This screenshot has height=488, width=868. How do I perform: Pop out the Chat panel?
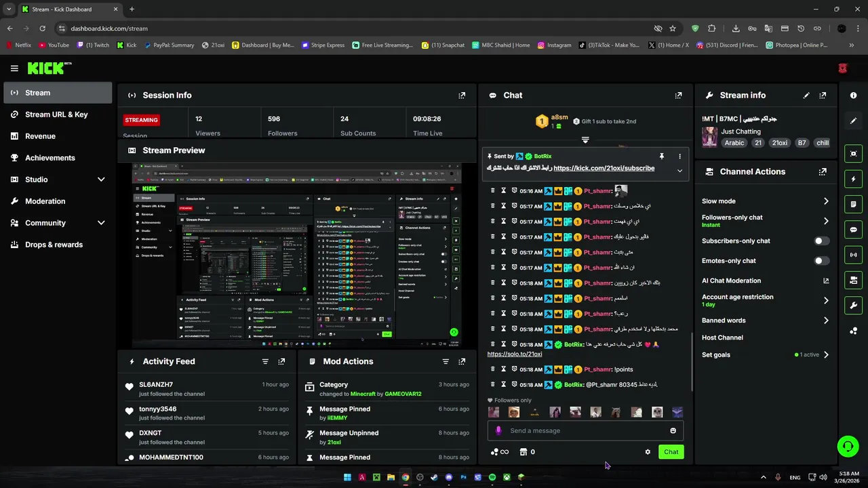(678, 96)
